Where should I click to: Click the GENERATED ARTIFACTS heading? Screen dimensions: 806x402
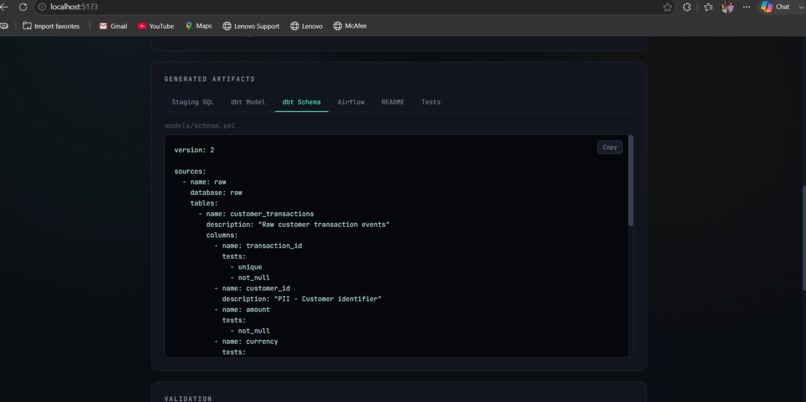[x=210, y=79]
